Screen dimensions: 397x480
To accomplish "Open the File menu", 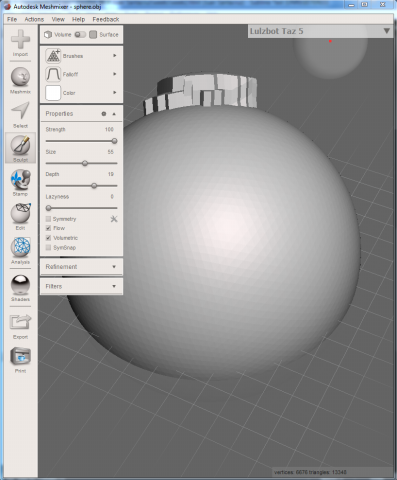I will (x=12, y=19).
